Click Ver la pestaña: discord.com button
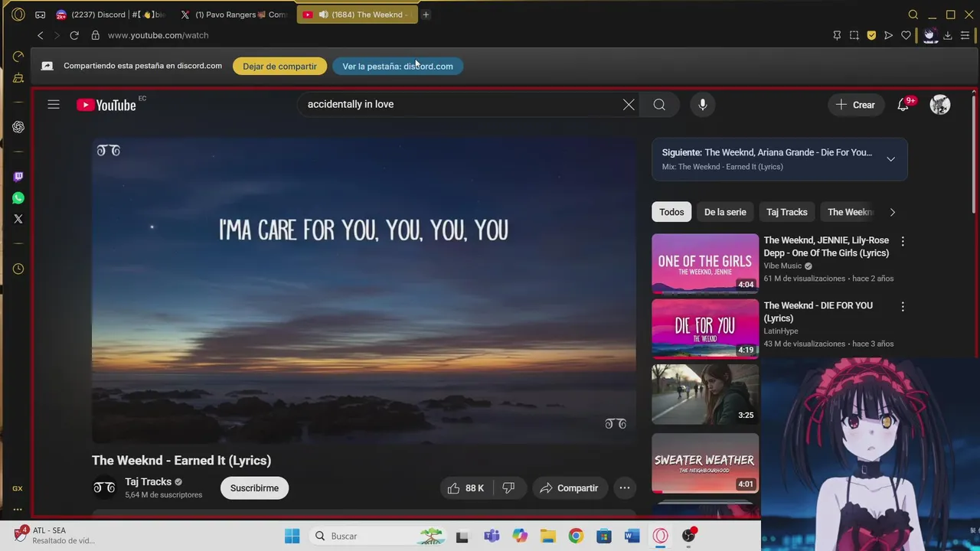The image size is (980, 551). (x=397, y=67)
